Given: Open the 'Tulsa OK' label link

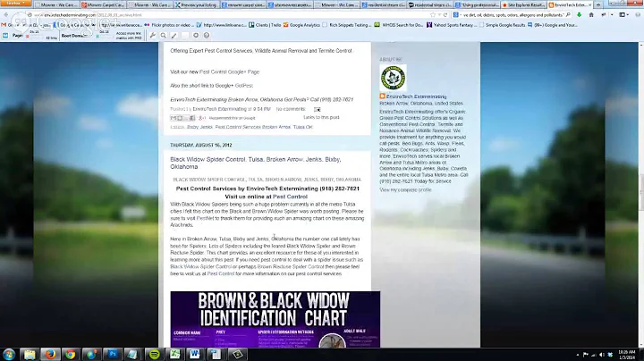Looking at the screenshot, I should [x=302, y=127].
